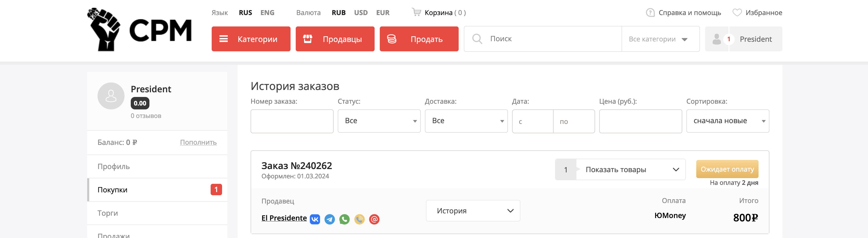
Task: Click the 0.00 rating badge
Action: 140,103
